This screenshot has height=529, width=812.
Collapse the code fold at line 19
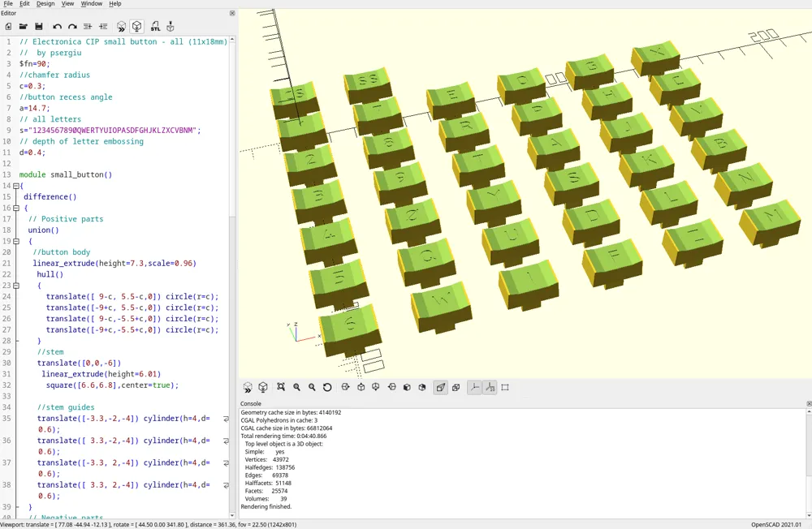click(x=15, y=241)
